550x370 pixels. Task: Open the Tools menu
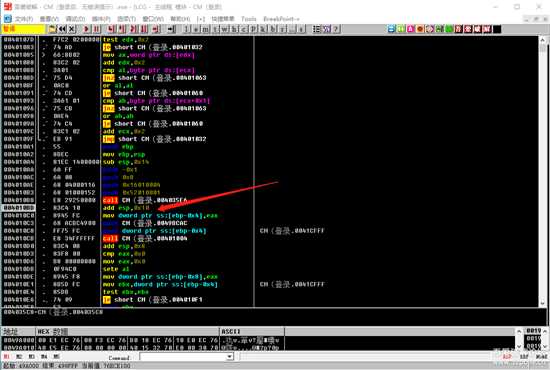click(x=248, y=19)
